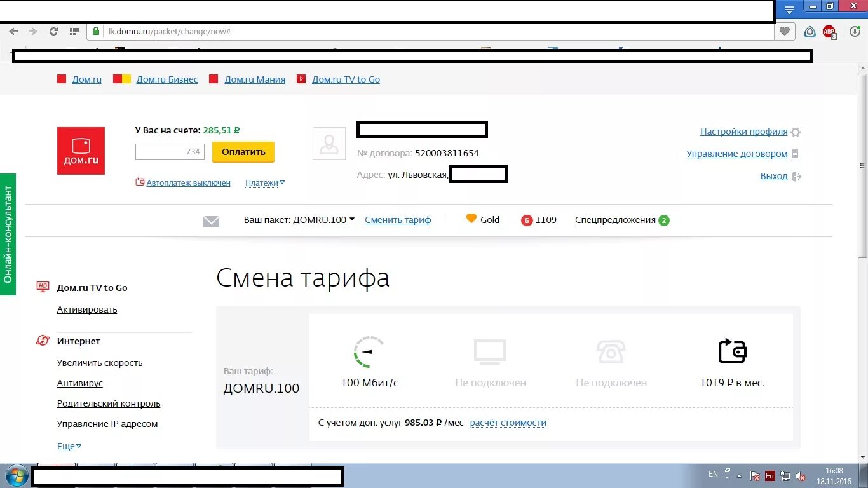Open Автоплатеж выключен link
Screen dimensions: 868x488
(x=188, y=182)
